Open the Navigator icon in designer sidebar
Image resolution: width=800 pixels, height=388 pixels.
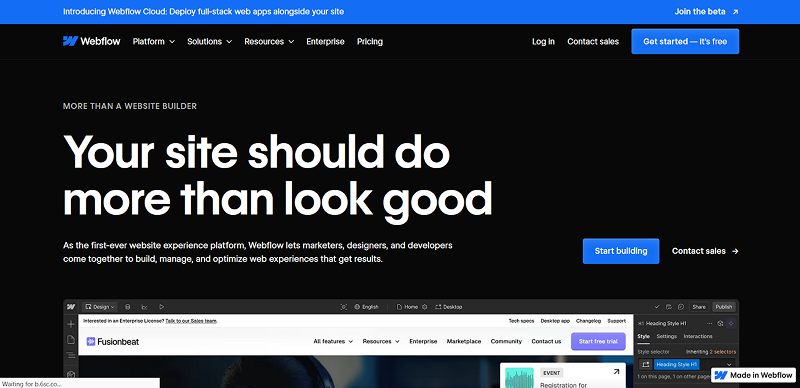click(71, 355)
